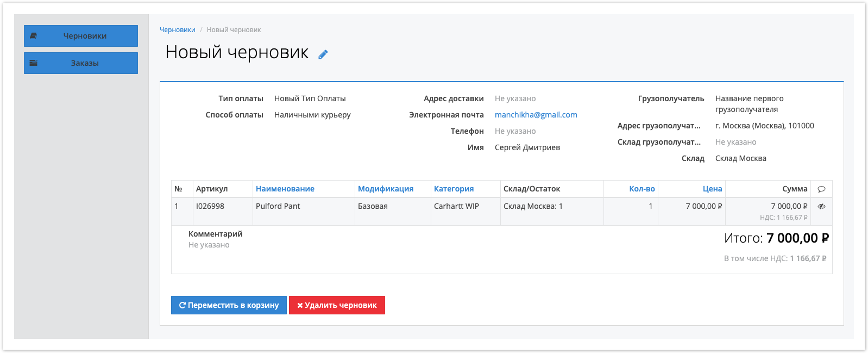Screen dimensions: 868x353
Task: Click the Способ оплаты label
Action: [x=234, y=115]
